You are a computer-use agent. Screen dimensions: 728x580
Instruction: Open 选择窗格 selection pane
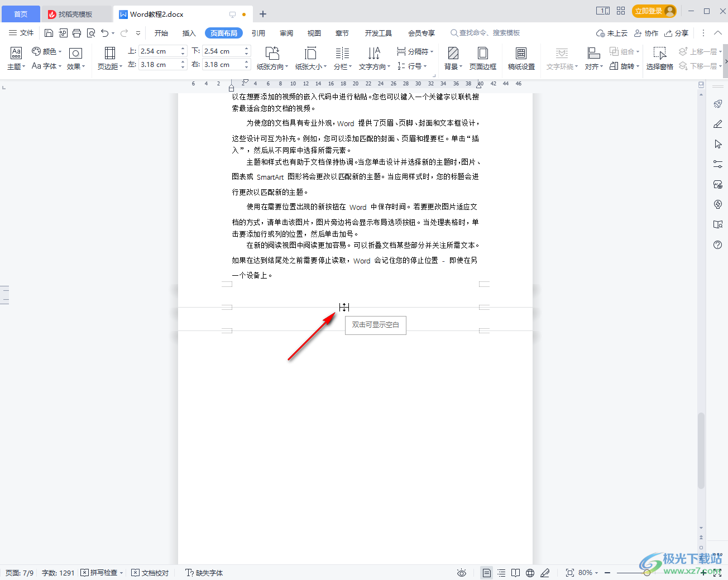click(660, 59)
